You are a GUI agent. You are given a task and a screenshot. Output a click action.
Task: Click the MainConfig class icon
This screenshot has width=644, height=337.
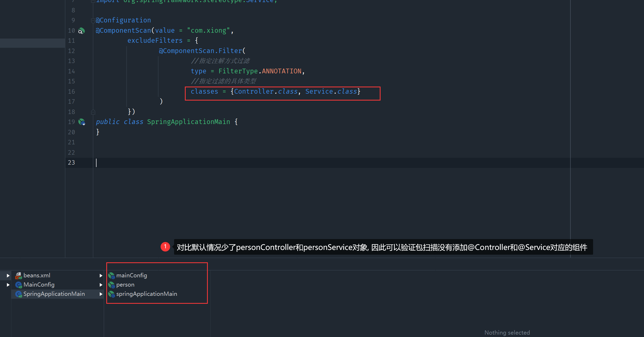coord(18,285)
